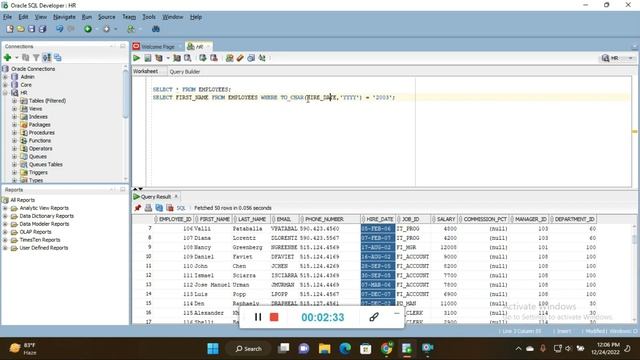The image size is (640, 360).
Task: Click the Undo arrow icon
Action: pos(60,29)
